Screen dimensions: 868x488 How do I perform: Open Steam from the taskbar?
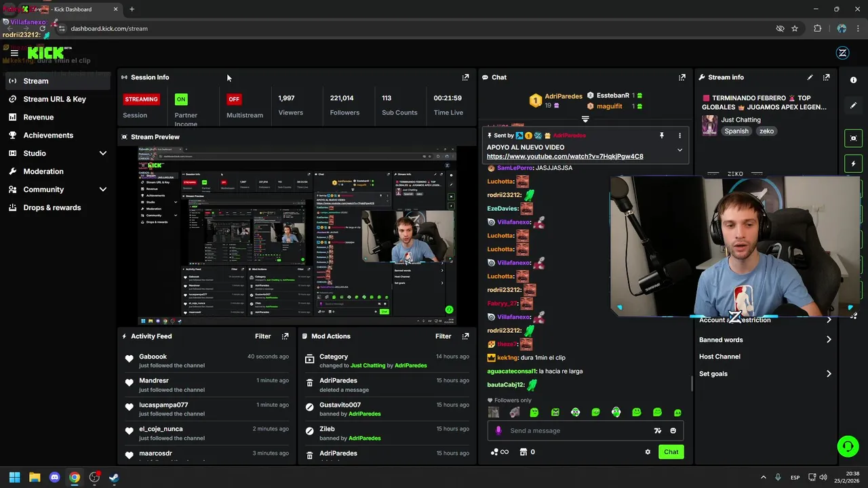(114, 477)
